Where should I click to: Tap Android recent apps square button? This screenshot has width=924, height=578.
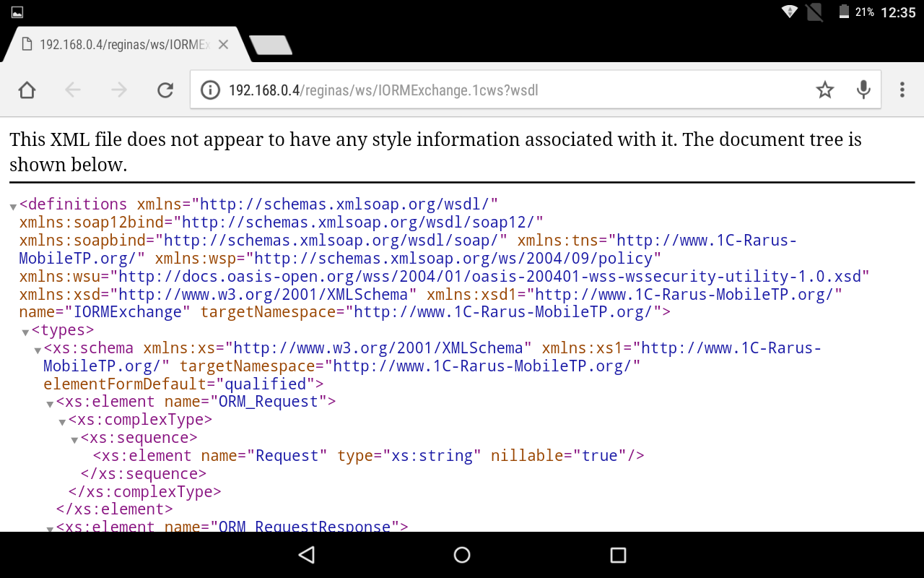click(x=618, y=555)
